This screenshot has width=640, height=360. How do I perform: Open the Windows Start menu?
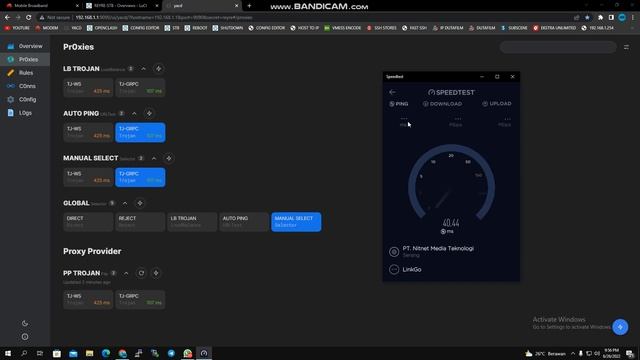[x=8, y=353]
